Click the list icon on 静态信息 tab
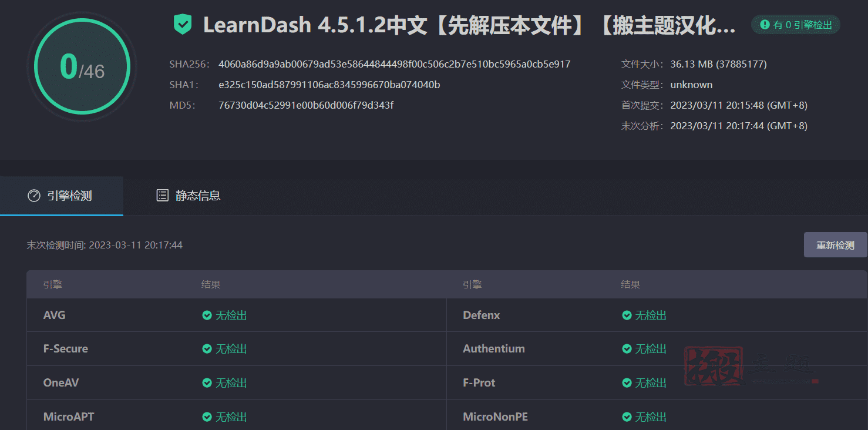 [163, 196]
